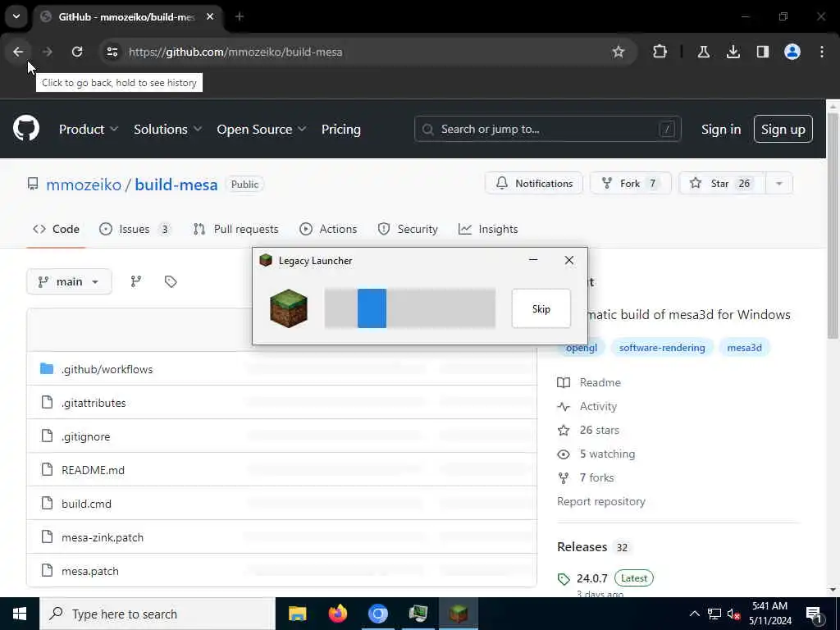Click the Notifications button
The height and width of the screenshot is (630, 840).
click(x=533, y=184)
